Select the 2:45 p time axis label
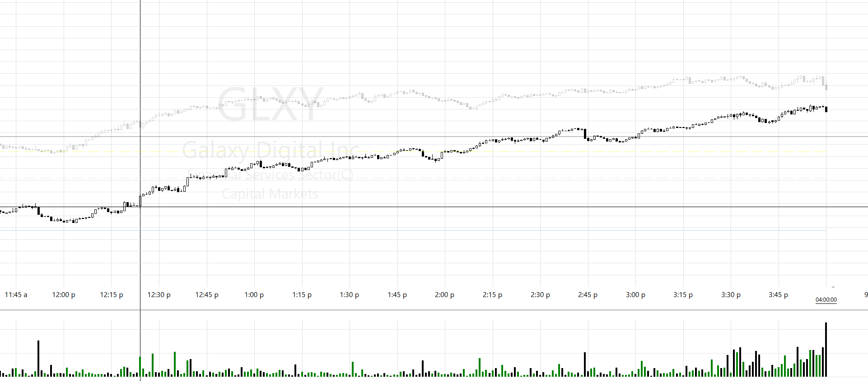 tap(588, 295)
